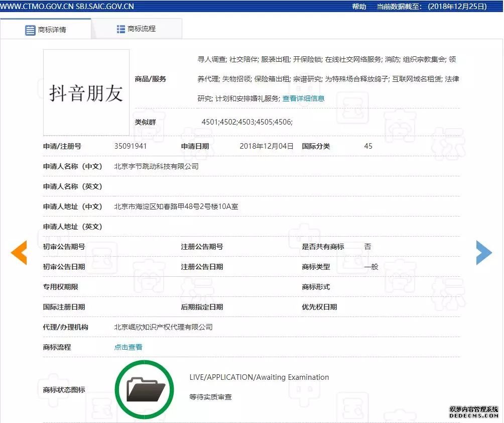
Task: Click the 商标详情 document icon
Action: point(30,30)
